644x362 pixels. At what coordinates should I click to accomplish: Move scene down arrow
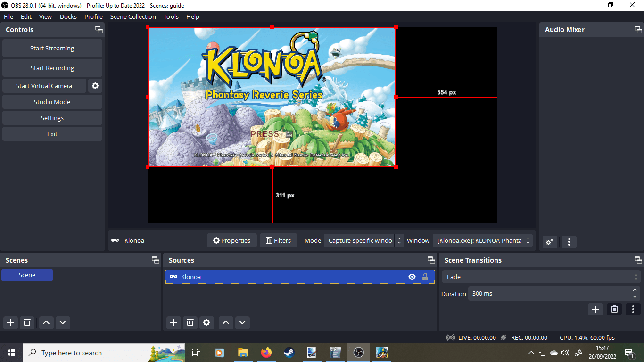[x=63, y=322]
